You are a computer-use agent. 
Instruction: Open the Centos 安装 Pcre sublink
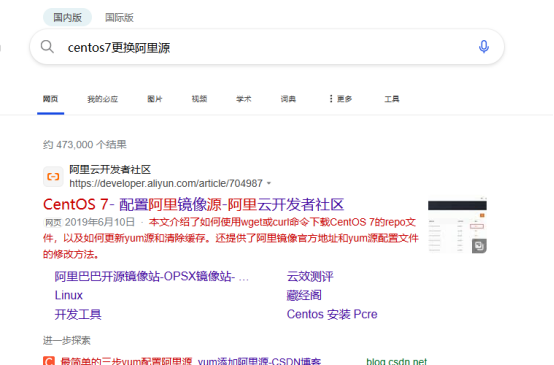pos(332,314)
